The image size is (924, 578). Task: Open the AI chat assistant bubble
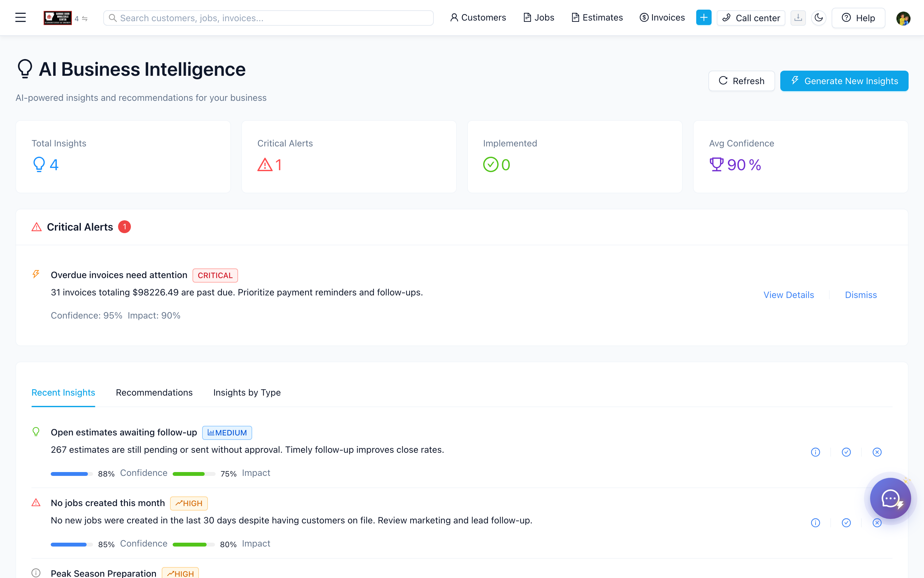click(890, 498)
